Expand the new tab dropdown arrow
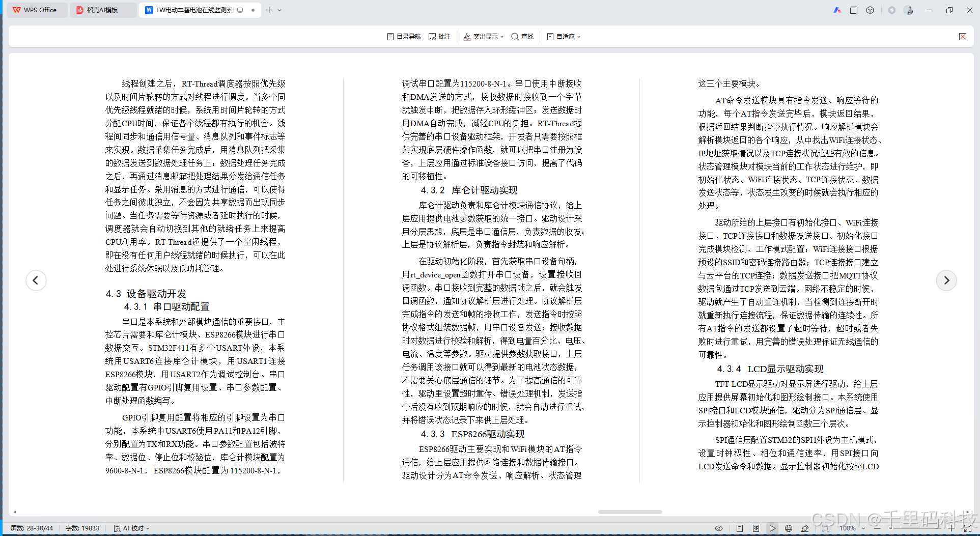Viewport: 980px width, 536px height. [x=279, y=10]
